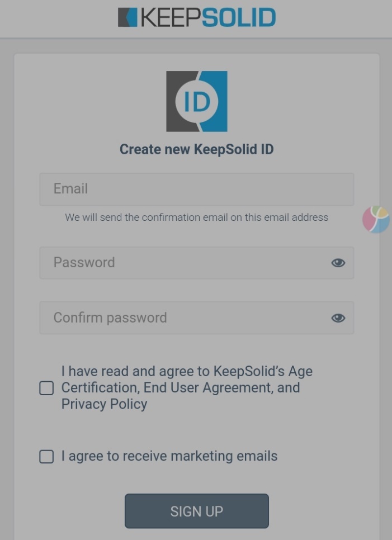
Task: Click the dark flag mark beside KEEP
Action: [127, 17]
